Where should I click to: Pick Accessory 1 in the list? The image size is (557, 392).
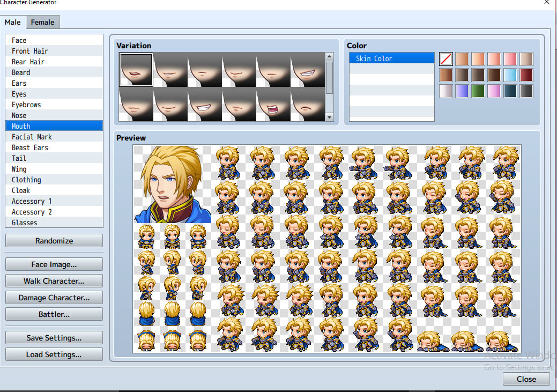point(54,201)
